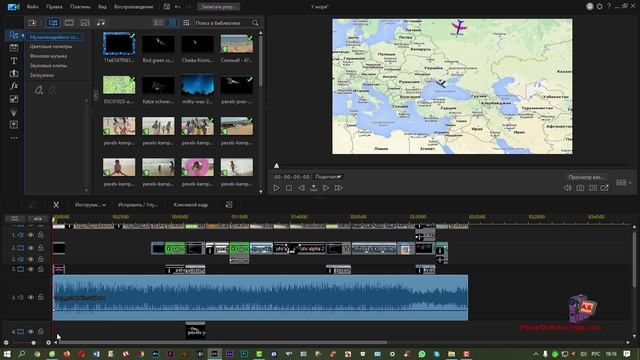Open the Particle Room icon
Screen dimensions: 640x360
13,112
